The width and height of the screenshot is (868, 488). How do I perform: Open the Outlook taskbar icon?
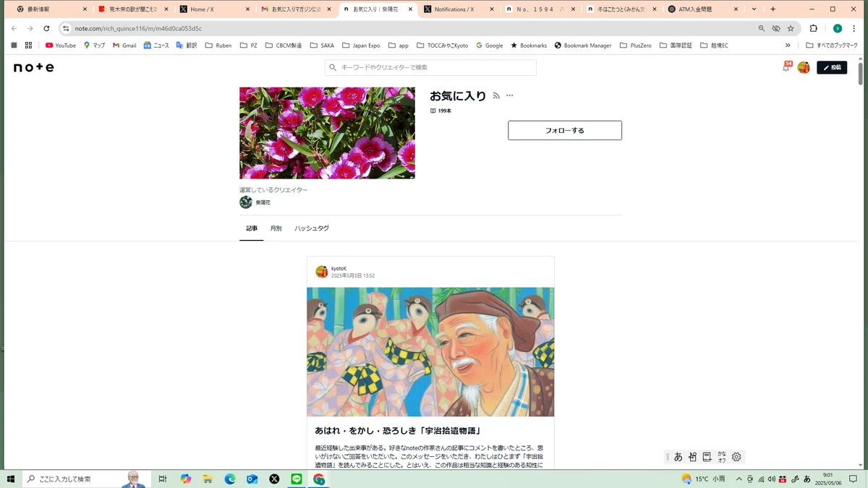point(252,479)
